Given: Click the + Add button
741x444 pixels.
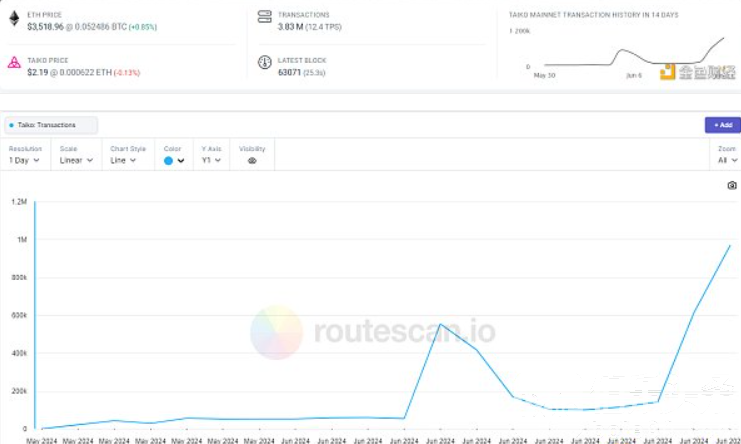Looking at the screenshot, I should pos(723,125).
